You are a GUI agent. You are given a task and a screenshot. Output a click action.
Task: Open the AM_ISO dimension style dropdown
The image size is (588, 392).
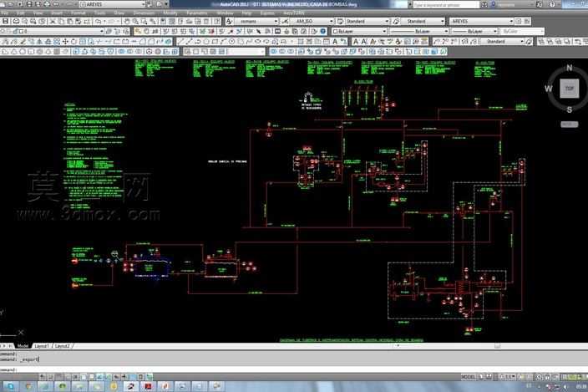pos(312,22)
